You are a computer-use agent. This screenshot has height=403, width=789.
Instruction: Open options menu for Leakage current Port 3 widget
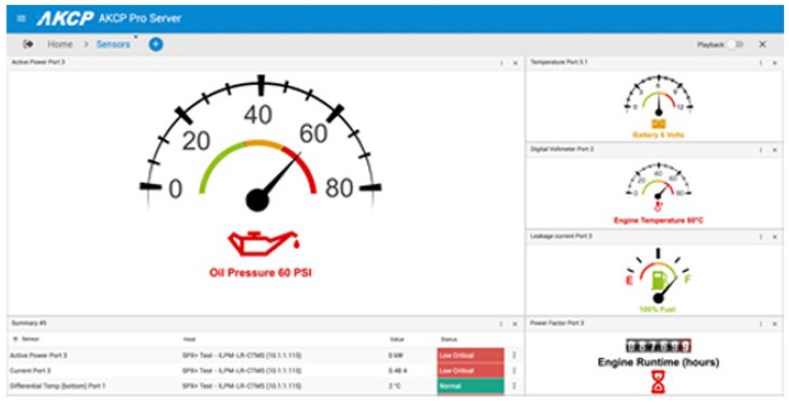761,236
